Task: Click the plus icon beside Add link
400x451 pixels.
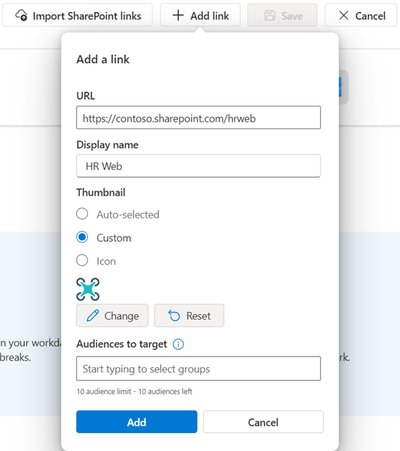Action: (178, 15)
